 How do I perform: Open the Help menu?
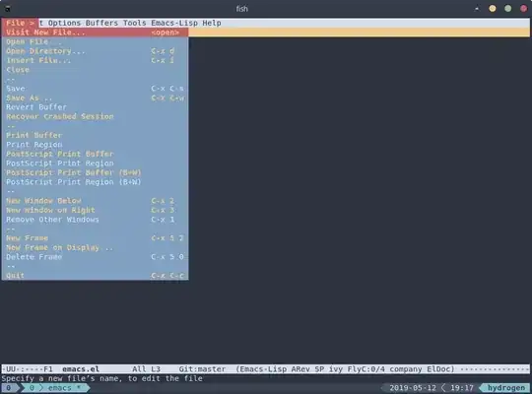pyautogui.click(x=212, y=23)
